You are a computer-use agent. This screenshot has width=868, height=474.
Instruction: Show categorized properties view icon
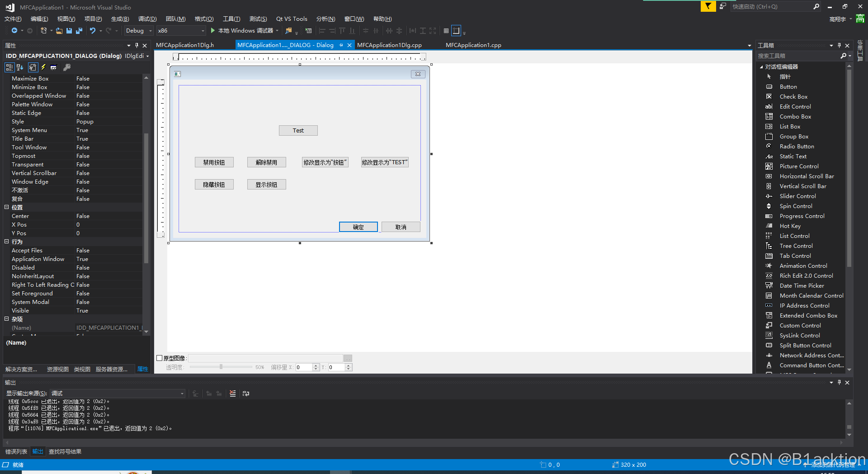click(9, 67)
